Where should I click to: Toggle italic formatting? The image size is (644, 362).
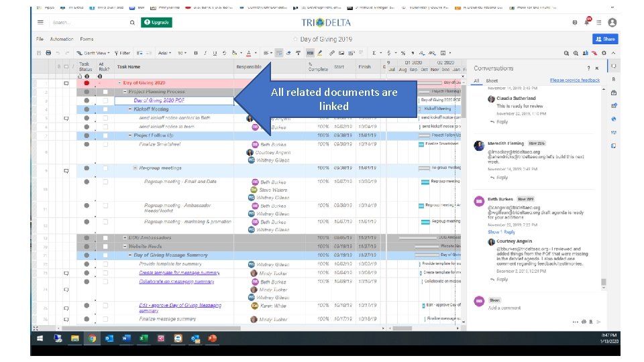pyautogui.click(x=205, y=53)
